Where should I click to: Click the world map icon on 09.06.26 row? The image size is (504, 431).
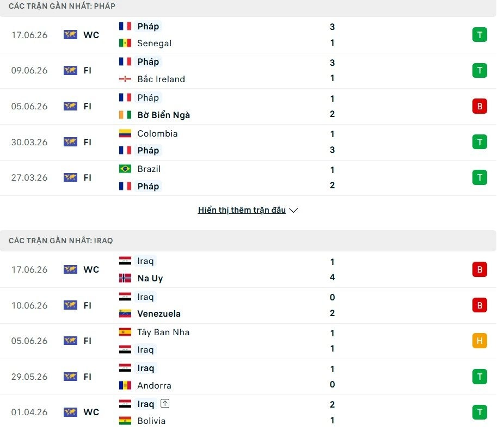[70, 70]
